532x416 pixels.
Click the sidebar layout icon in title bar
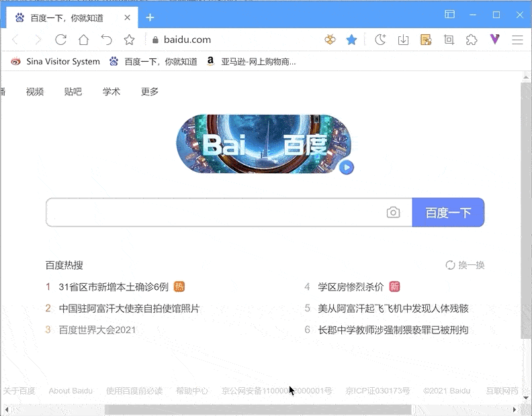pos(449,14)
